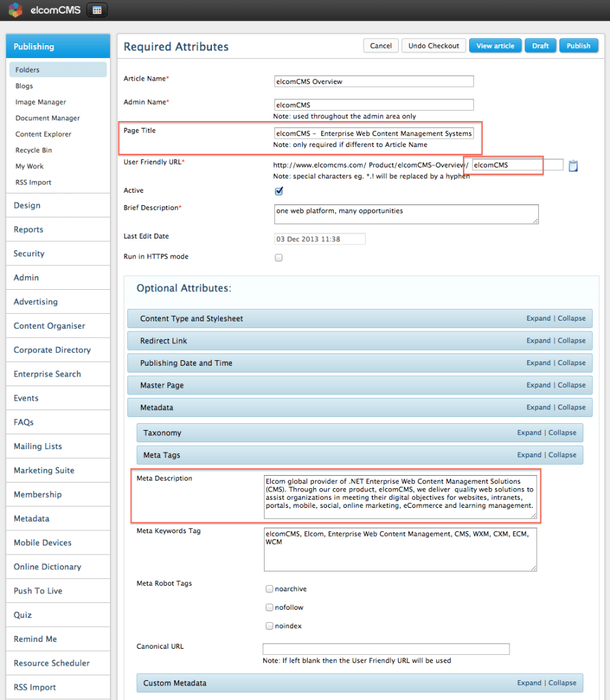The height and width of the screenshot is (700, 610).
Task: Click the clipboard icon next to User Friendly URL
Action: point(573,165)
